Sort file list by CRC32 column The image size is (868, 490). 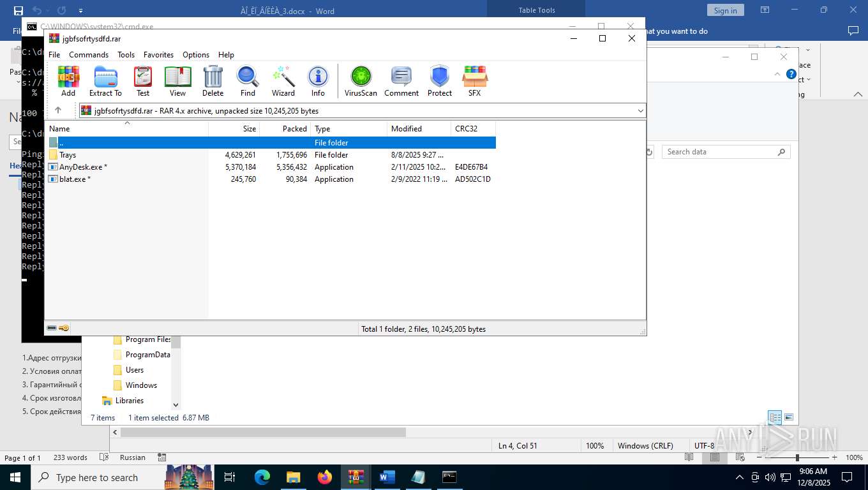tap(474, 128)
